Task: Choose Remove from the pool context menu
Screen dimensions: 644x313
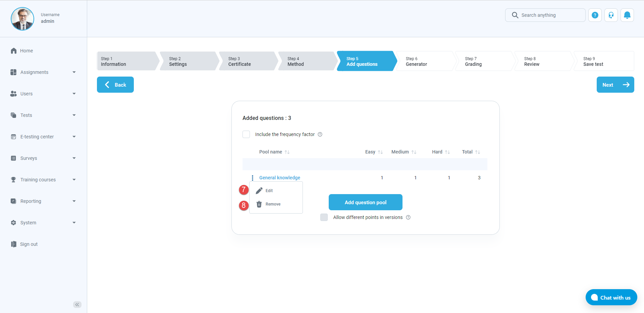Action: click(272, 204)
